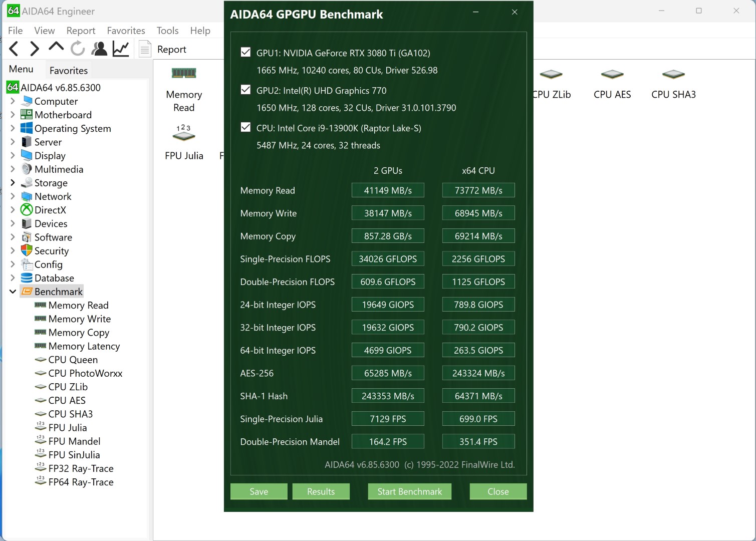Click the Motherboard icon in the tree
Viewport: 756px width, 541px height.
(x=27, y=115)
